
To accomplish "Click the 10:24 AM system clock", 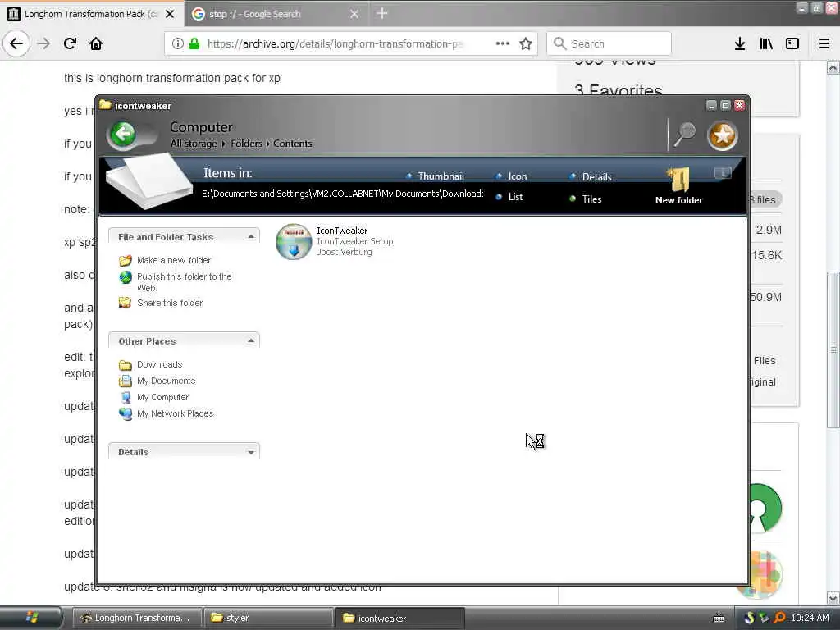I will 810,618.
